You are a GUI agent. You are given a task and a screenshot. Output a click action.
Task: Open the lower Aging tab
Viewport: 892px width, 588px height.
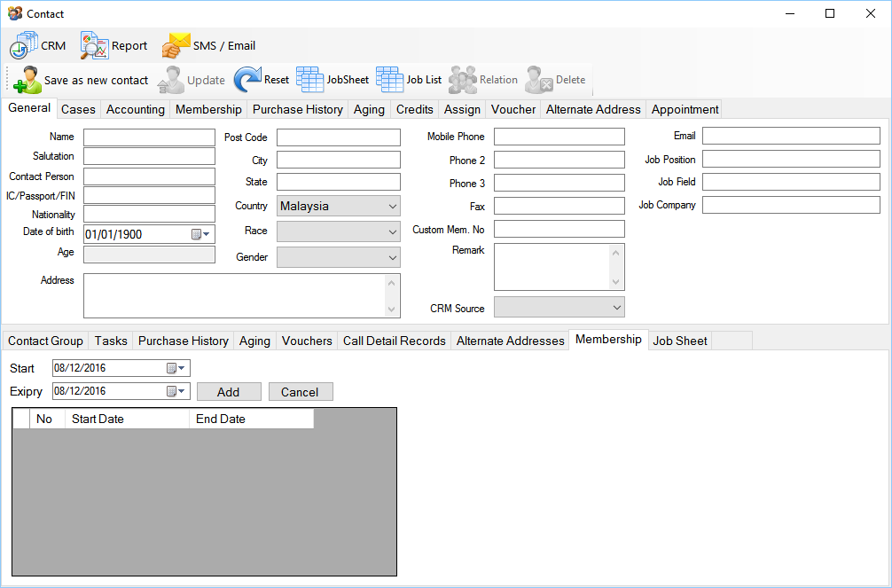pos(254,341)
